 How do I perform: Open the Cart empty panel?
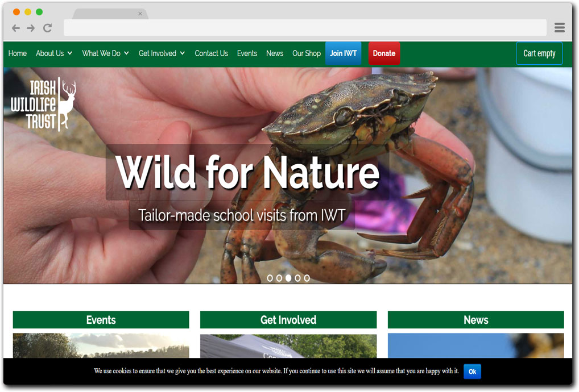(x=539, y=53)
